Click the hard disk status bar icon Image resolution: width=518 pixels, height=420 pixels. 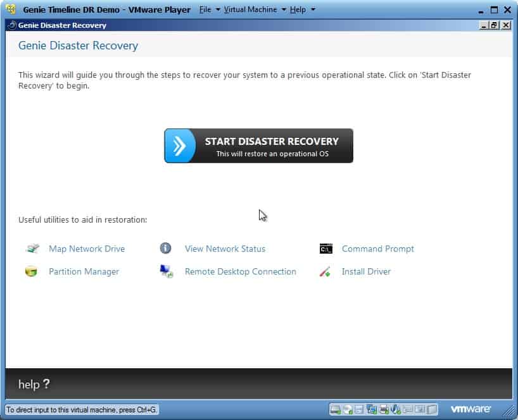(x=336, y=410)
